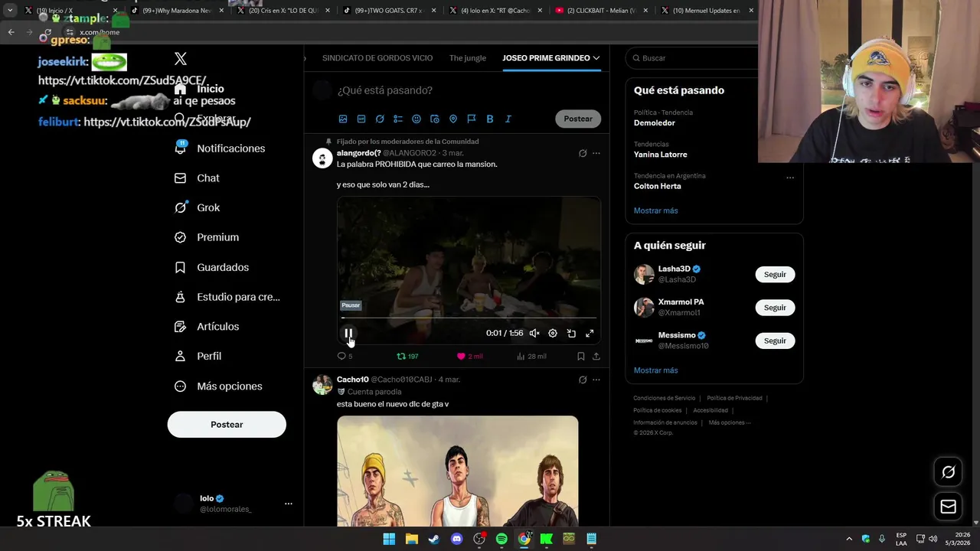Go to the X logo home
980x551 pixels.
tap(181, 59)
